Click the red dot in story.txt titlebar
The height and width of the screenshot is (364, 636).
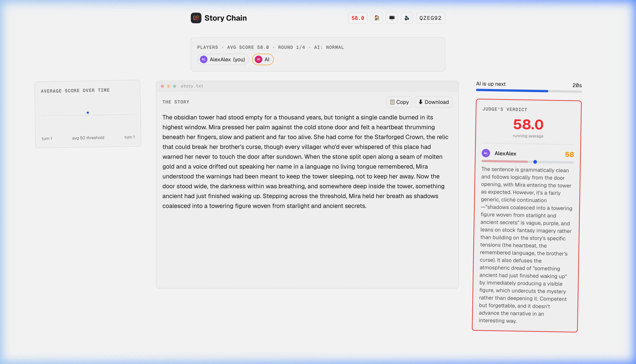coord(162,86)
